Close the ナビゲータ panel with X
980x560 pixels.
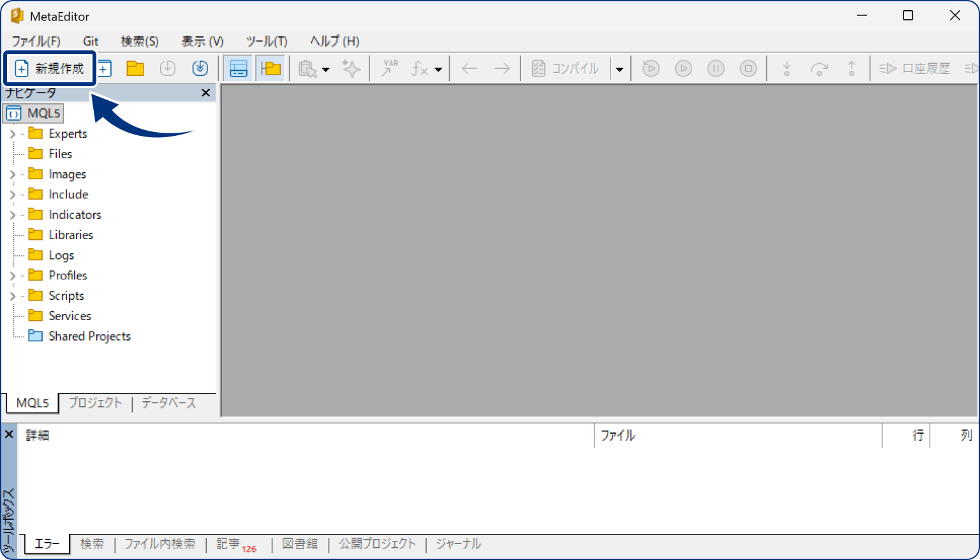(x=205, y=93)
